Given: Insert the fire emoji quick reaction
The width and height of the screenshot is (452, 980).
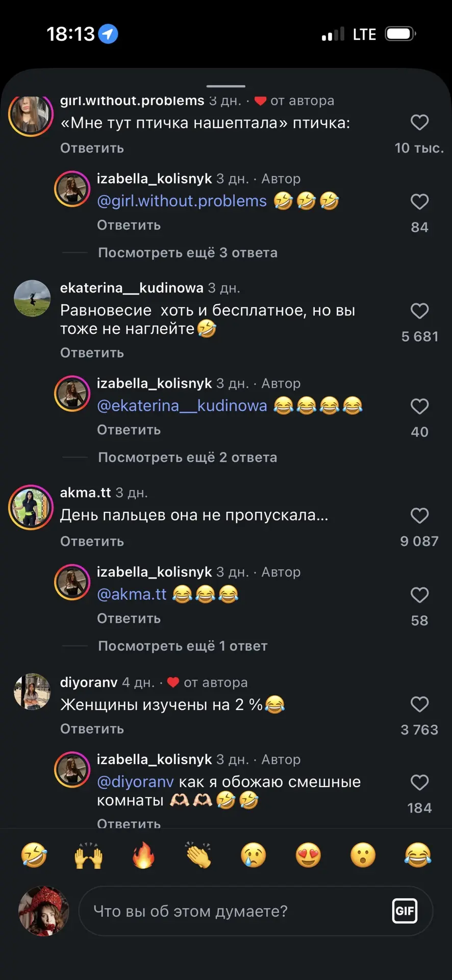Looking at the screenshot, I should [143, 855].
